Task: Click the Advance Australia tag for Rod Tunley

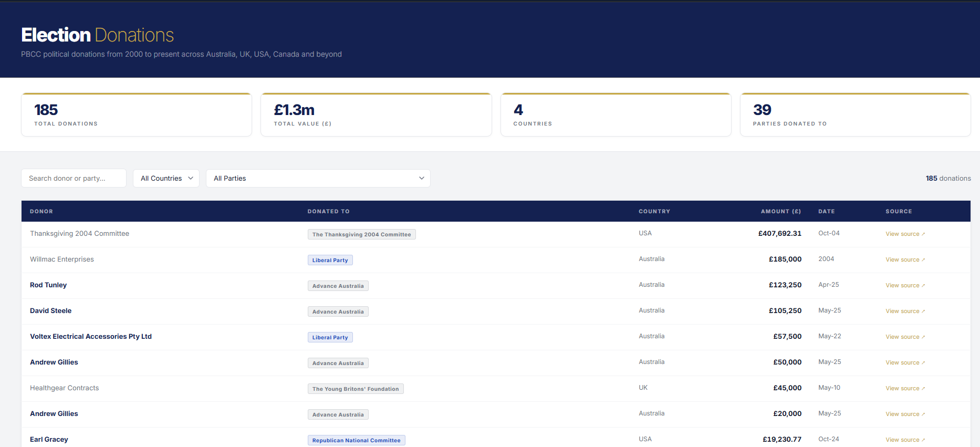Action: click(x=338, y=286)
